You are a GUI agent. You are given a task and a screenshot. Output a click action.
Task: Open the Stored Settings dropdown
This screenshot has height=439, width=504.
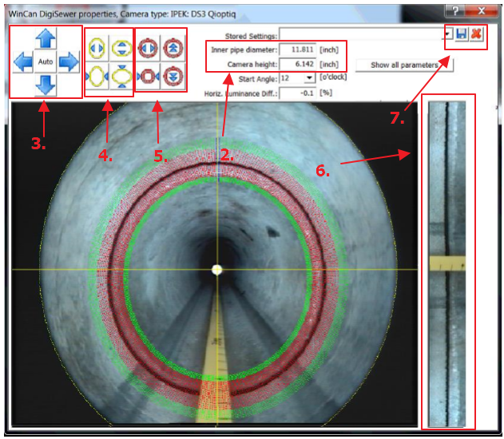[x=448, y=34]
